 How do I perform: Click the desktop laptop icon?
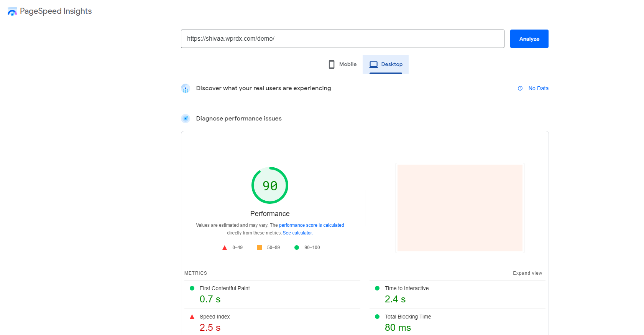(x=374, y=64)
